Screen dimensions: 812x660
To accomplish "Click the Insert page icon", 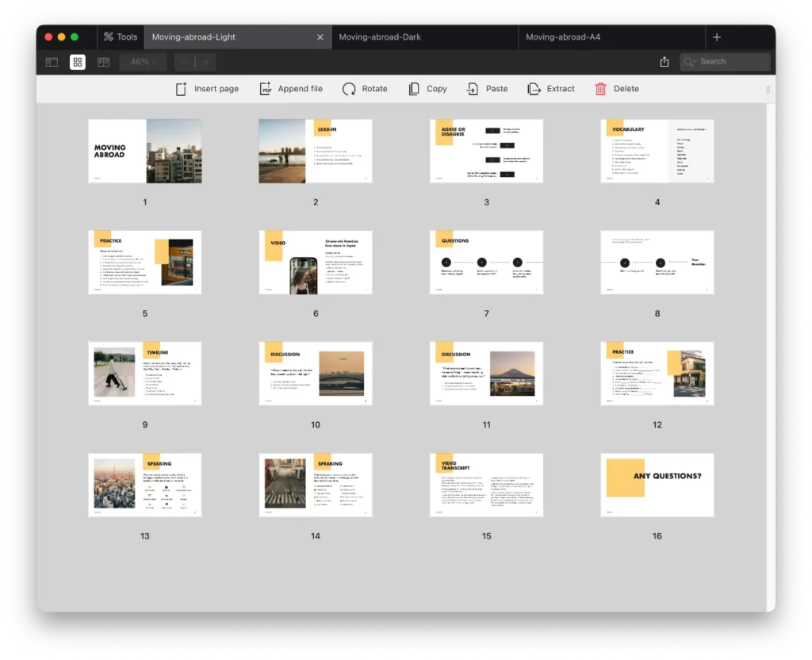I will coord(182,89).
